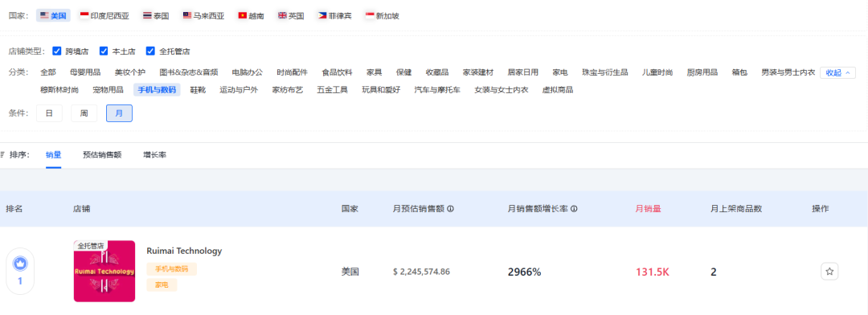Select the 英国 country filter
Image resolution: width=868 pixels, height=315 pixels.
tap(291, 16)
